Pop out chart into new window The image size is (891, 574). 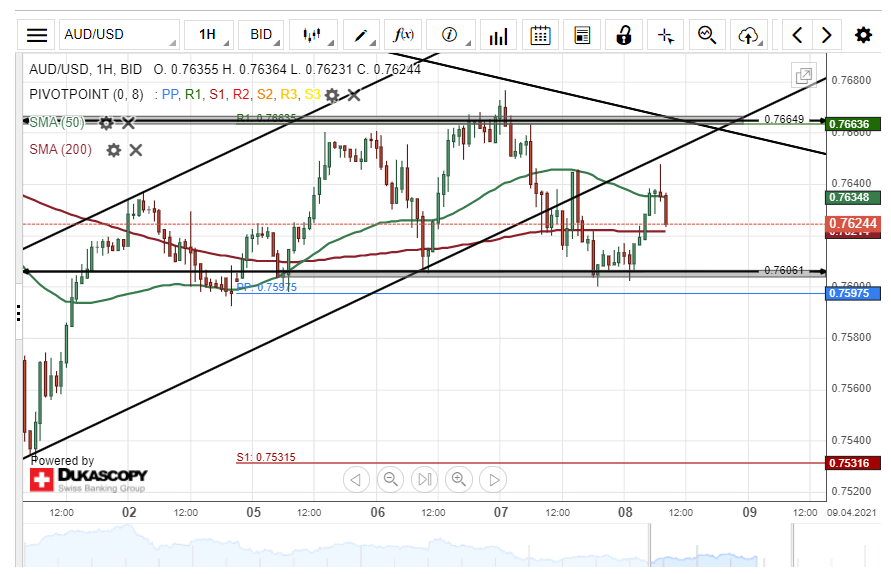(x=803, y=75)
